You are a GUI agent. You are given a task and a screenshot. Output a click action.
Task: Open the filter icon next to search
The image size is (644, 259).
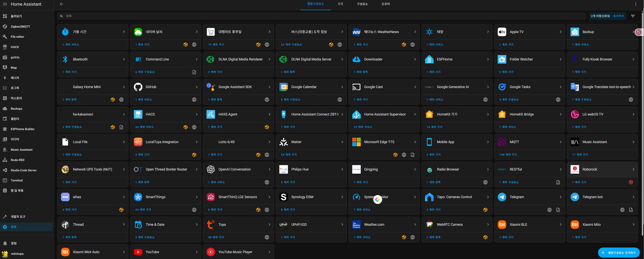click(x=633, y=16)
